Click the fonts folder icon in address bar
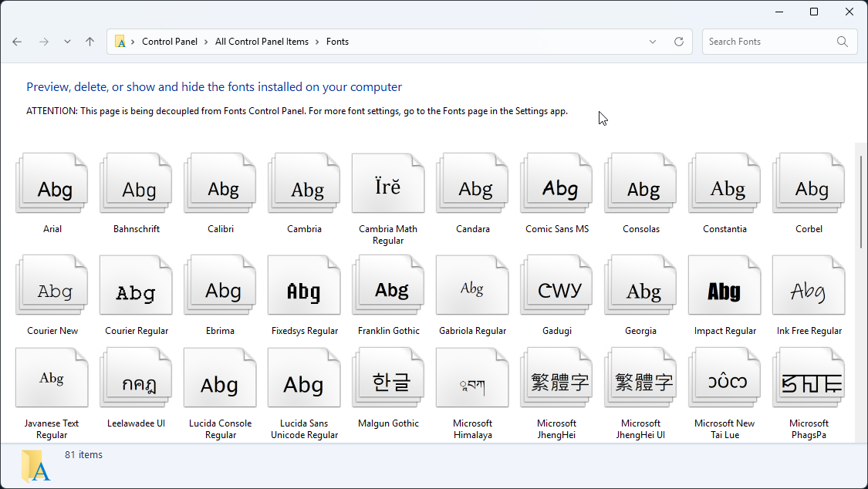The height and width of the screenshot is (489, 868). pyautogui.click(x=120, y=42)
